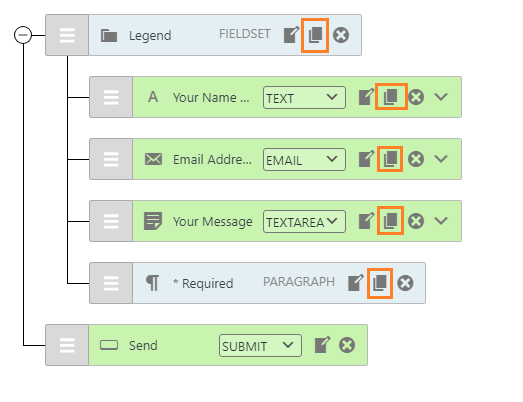Image resolution: width=523 pixels, height=402 pixels.
Task: Collapse the form tree with minus circle
Action: [x=23, y=35]
